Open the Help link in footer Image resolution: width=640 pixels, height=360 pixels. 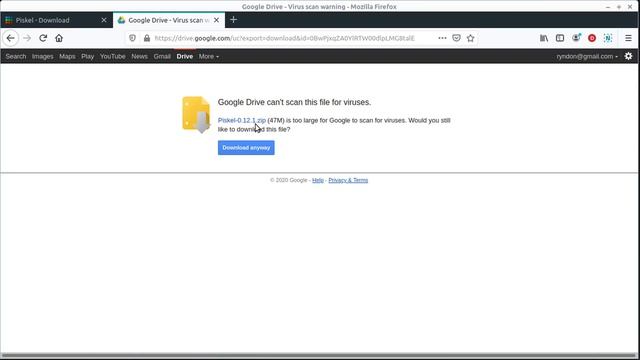[x=318, y=180]
